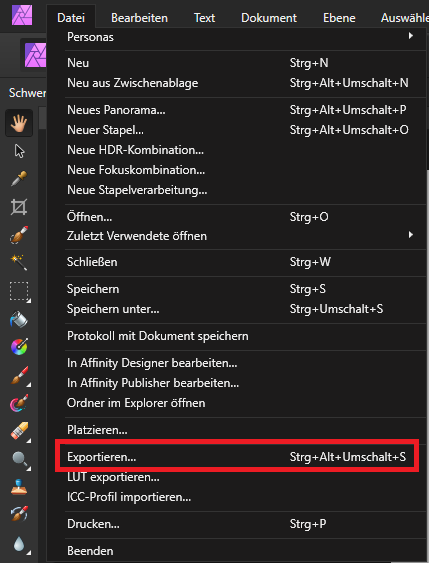Viewport: 429px width, 563px height.
Task: Select the View hand tool
Action: [19, 124]
